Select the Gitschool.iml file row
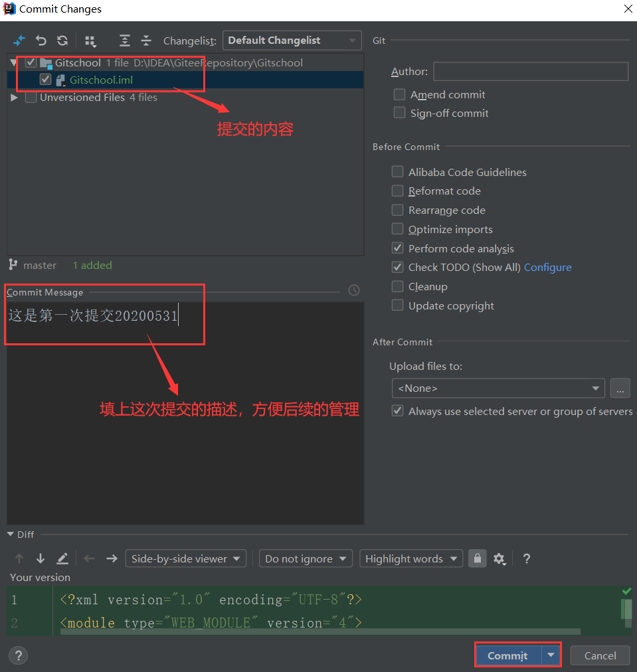Image resolution: width=637 pixels, height=672 pixels. [185, 80]
